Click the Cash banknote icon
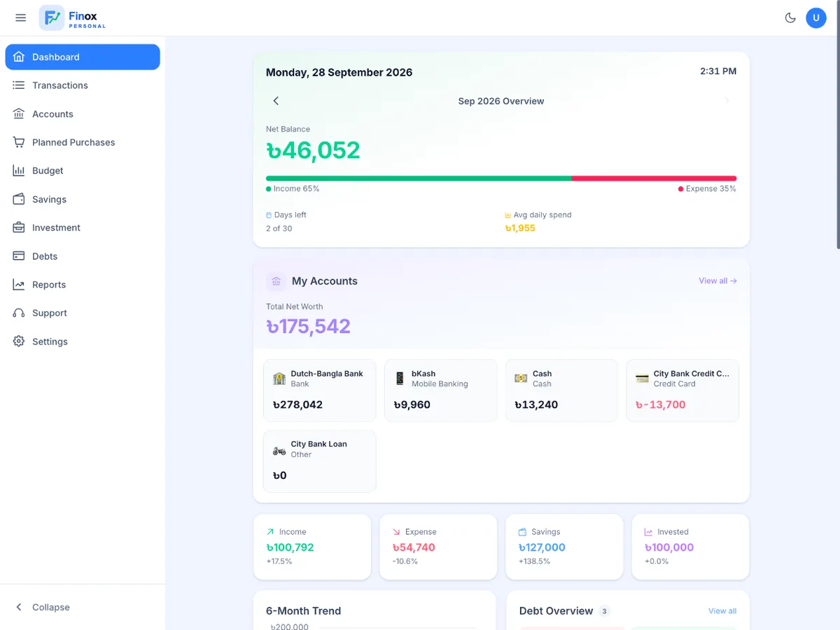The image size is (840, 630). click(521, 379)
